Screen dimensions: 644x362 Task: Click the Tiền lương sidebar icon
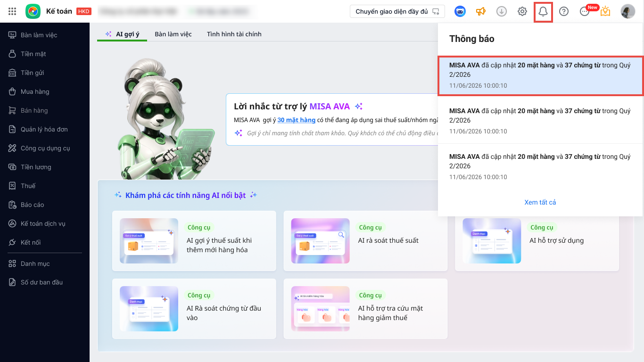pyautogui.click(x=12, y=167)
